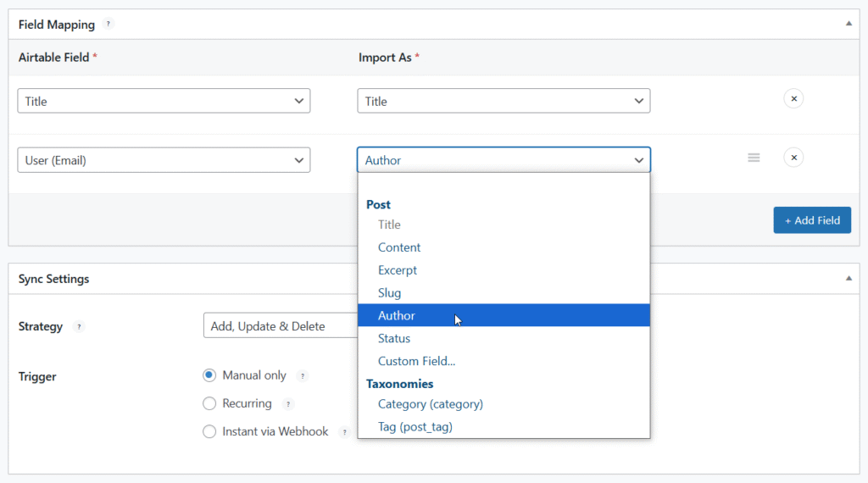Select Tag (post_tag) taxonomy option

pos(504,426)
